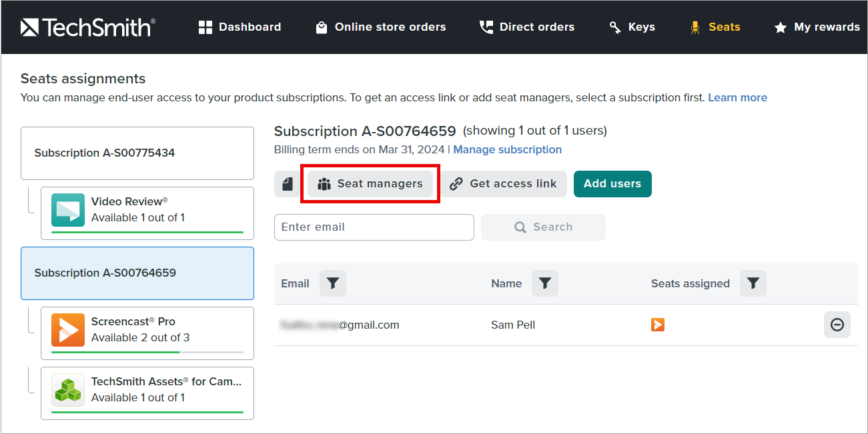The height and width of the screenshot is (434, 868).
Task: Click the Search button
Action: click(x=543, y=227)
